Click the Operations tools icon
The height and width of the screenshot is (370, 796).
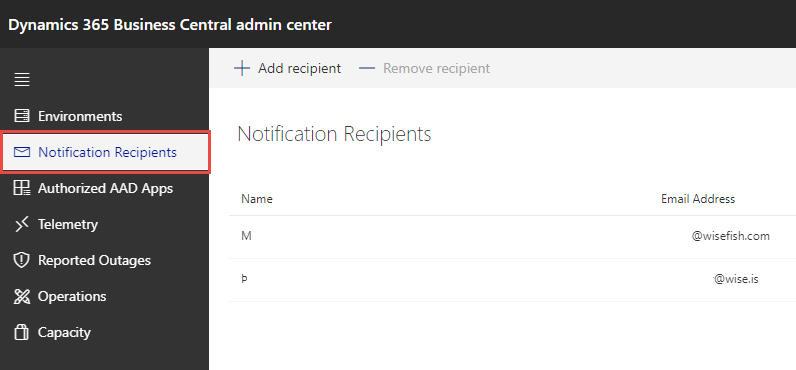pos(22,296)
